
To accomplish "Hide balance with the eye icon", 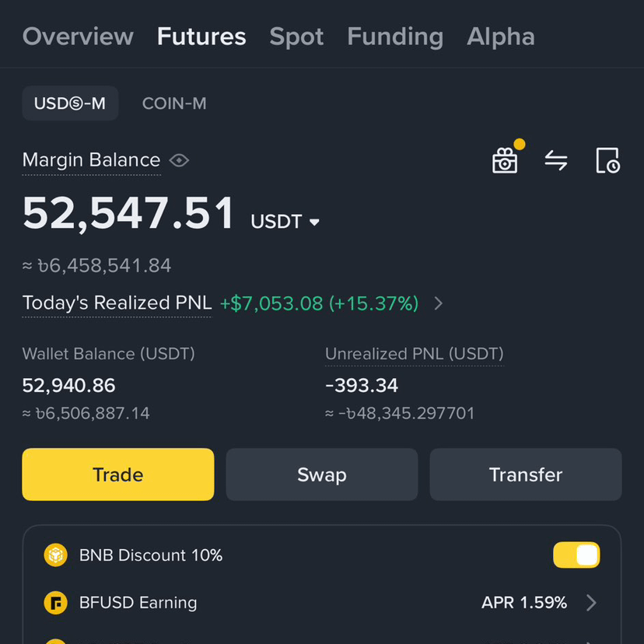I will 179,160.
